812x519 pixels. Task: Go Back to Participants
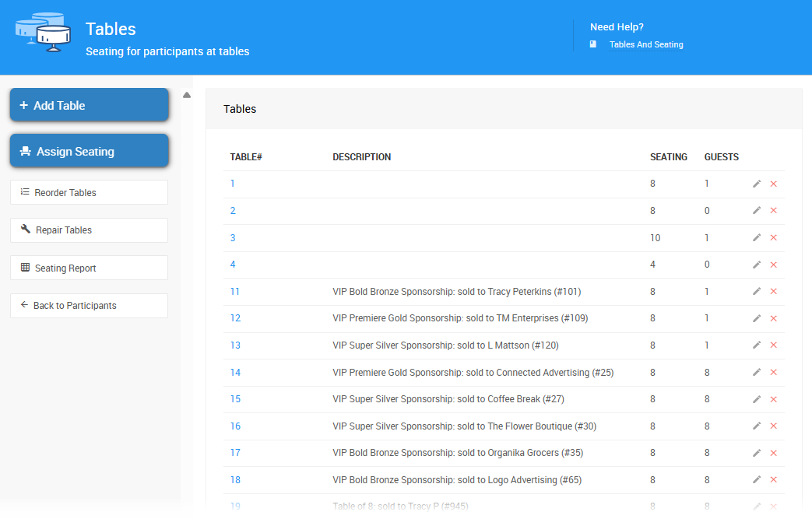pos(89,306)
